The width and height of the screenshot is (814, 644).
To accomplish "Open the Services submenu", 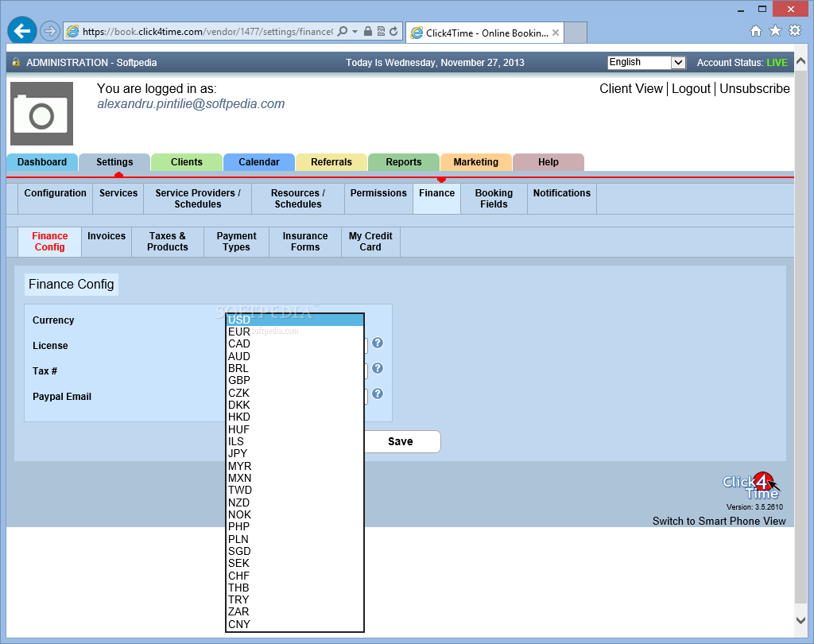I will pyautogui.click(x=118, y=199).
